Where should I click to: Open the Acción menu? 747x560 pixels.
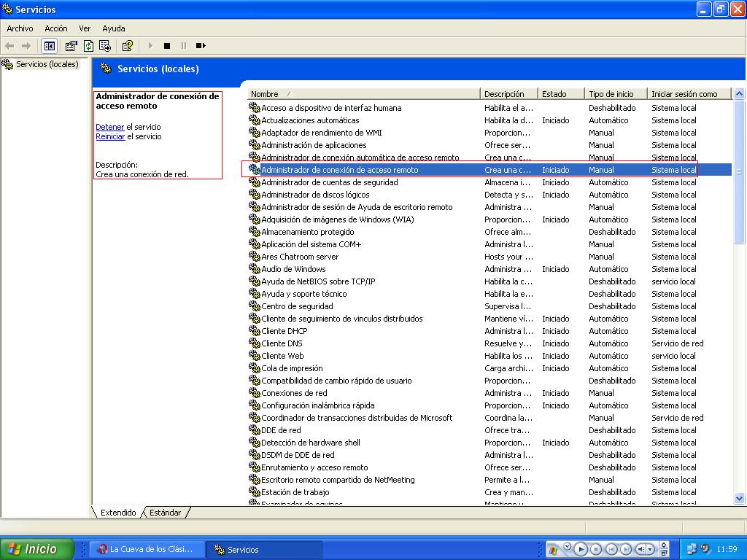click(55, 28)
